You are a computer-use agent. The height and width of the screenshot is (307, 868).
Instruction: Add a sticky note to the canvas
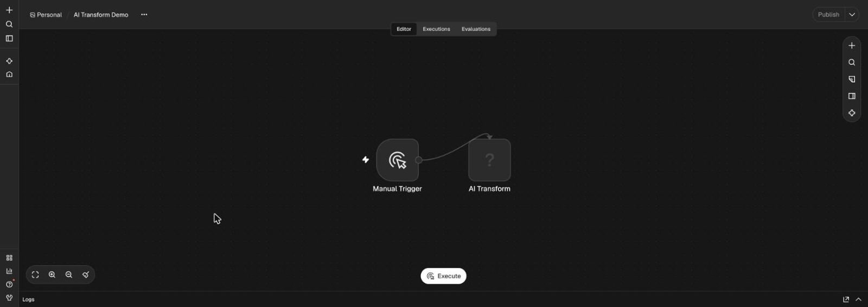[x=852, y=79]
